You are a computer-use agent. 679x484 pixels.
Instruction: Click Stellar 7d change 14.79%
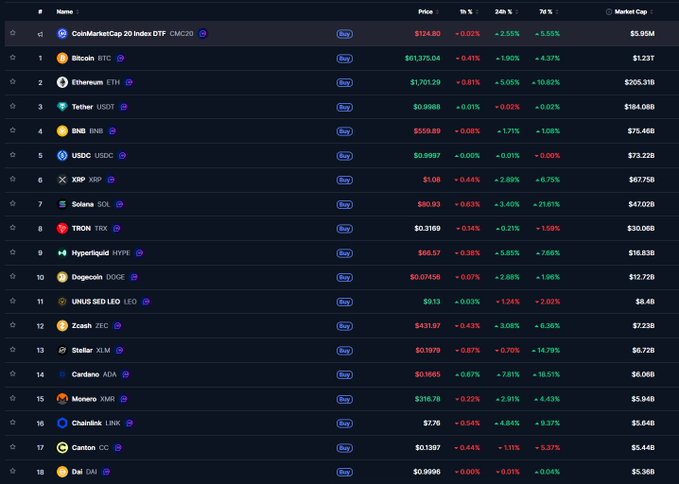[546, 350]
